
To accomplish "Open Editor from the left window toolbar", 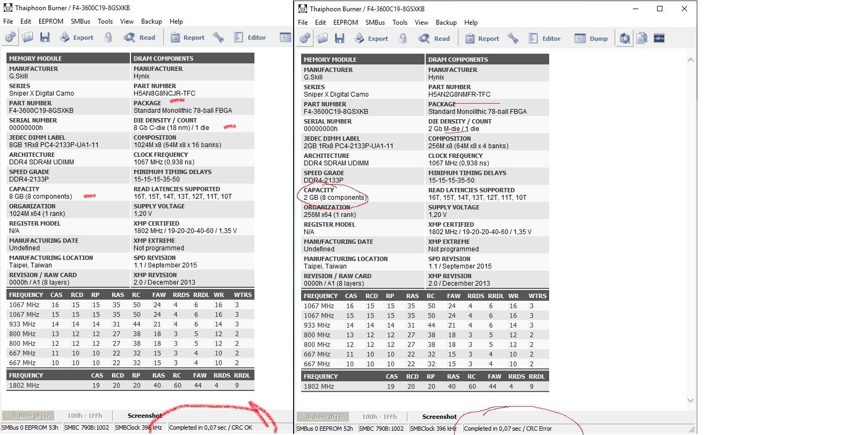I will tap(250, 37).
